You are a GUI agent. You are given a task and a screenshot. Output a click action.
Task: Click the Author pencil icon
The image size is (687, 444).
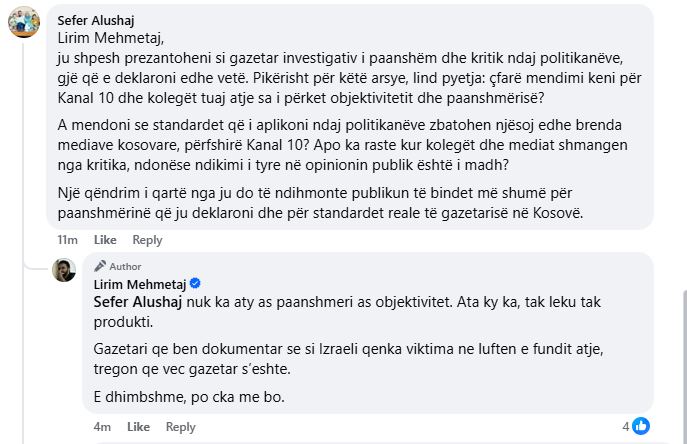tap(101, 266)
